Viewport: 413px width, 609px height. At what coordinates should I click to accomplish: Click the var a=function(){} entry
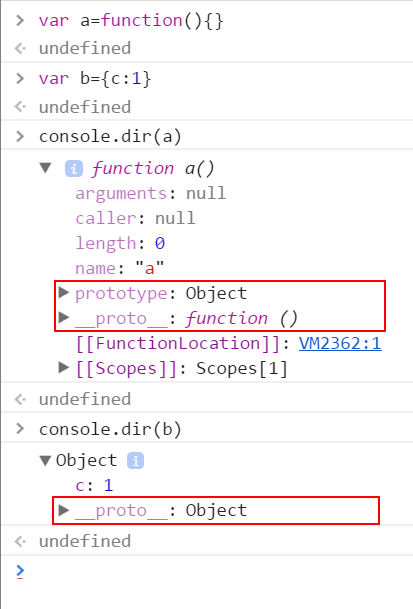131,20
